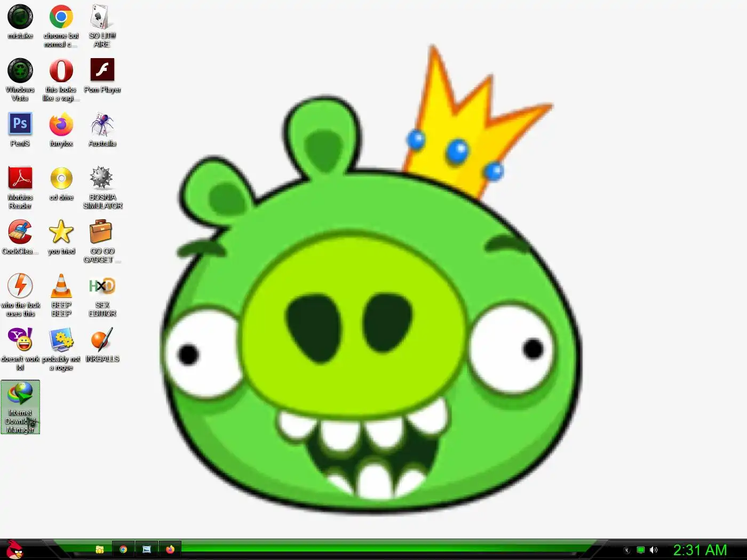Select the Internet Download Manager desktop icon
The image size is (747, 560).
coord(20,407)
